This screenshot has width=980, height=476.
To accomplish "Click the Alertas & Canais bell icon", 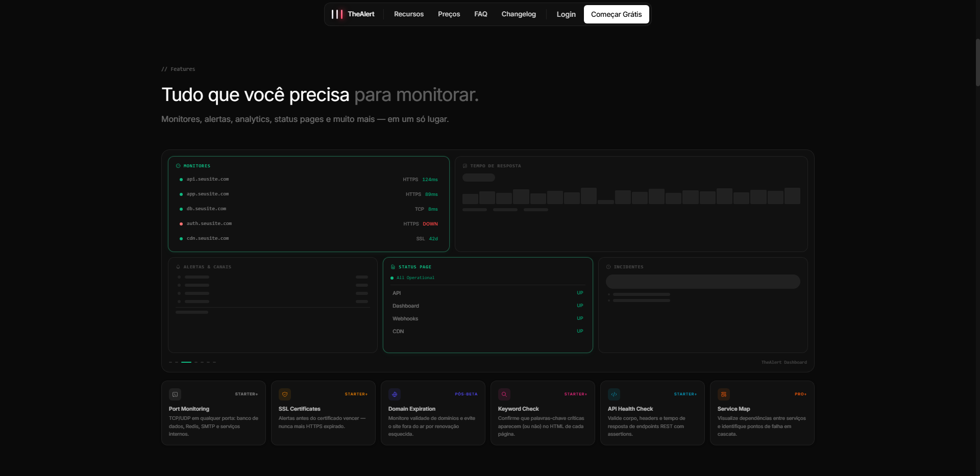I will coord(178,267).
